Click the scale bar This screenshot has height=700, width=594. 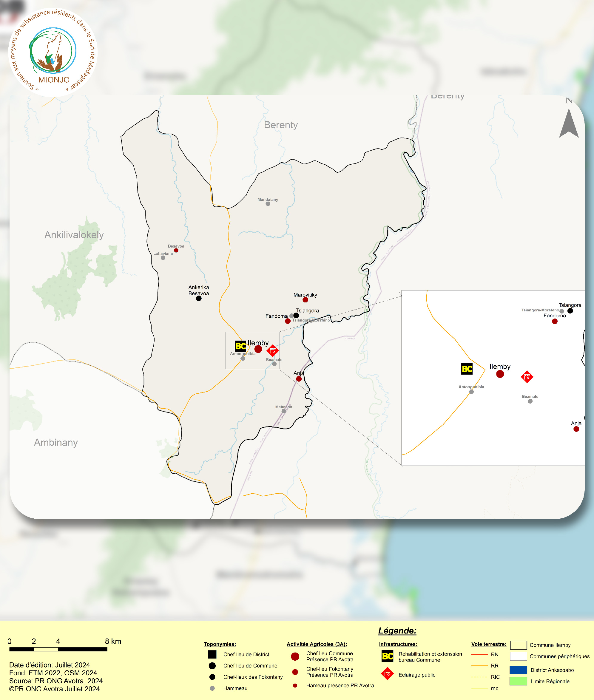58,650
